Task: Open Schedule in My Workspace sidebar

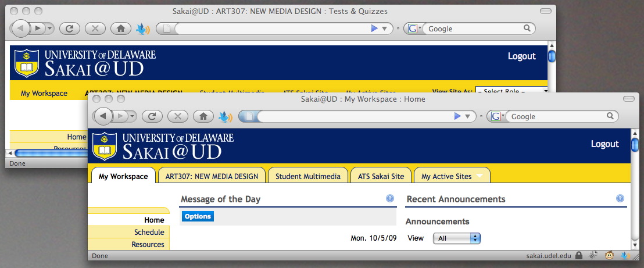Action: click(x=149, y=232)
